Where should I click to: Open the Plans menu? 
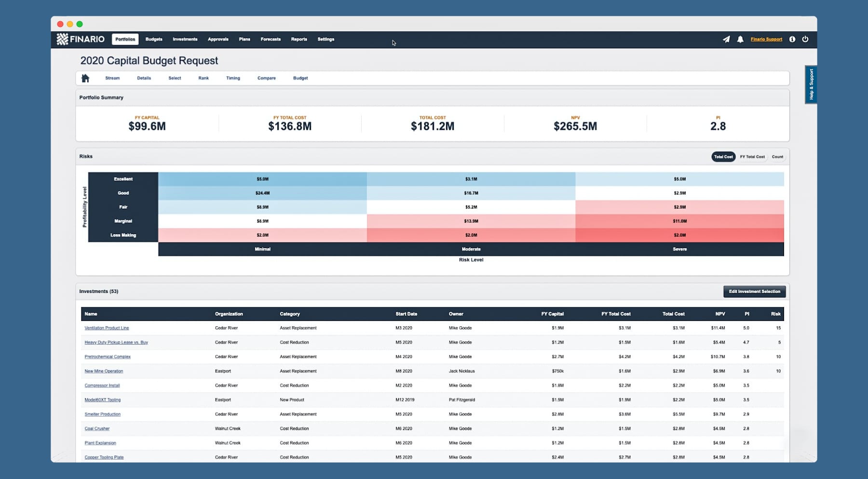coord(244,40)
